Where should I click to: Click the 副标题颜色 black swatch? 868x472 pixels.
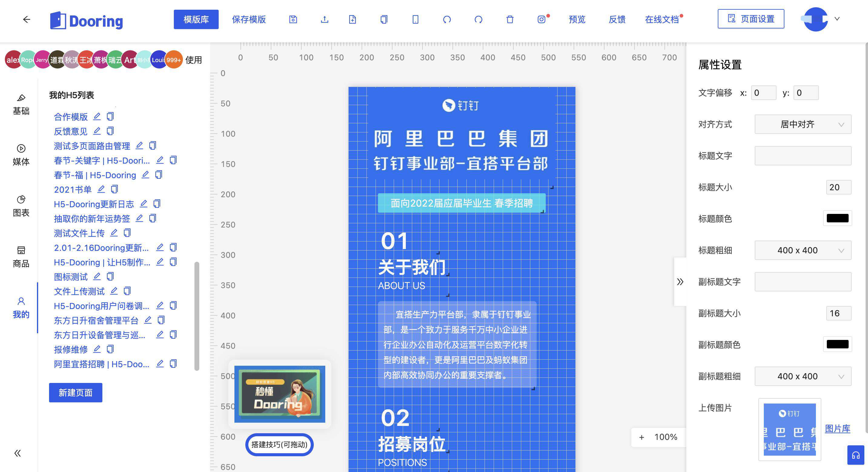[x=837, y=344]
